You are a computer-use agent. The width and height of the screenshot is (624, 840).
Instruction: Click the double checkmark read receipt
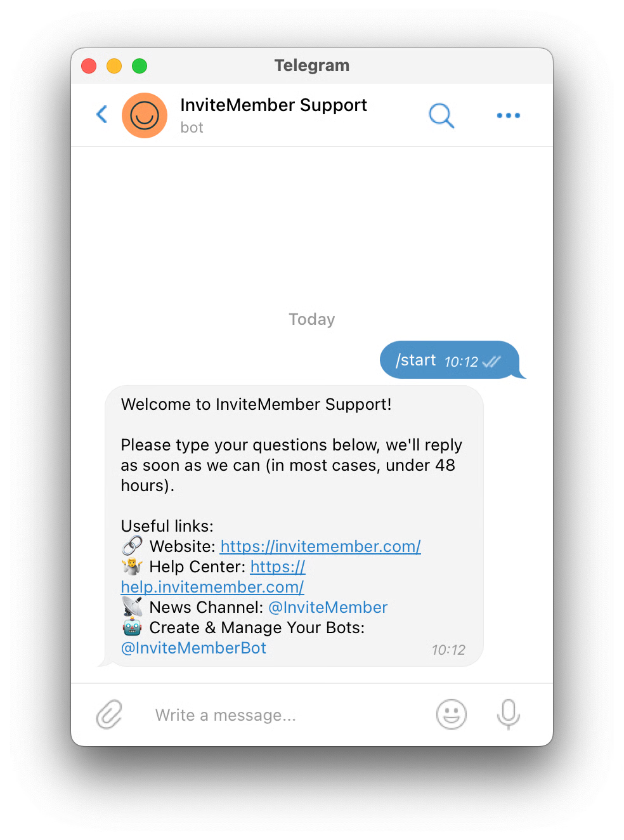pos(491,362)
